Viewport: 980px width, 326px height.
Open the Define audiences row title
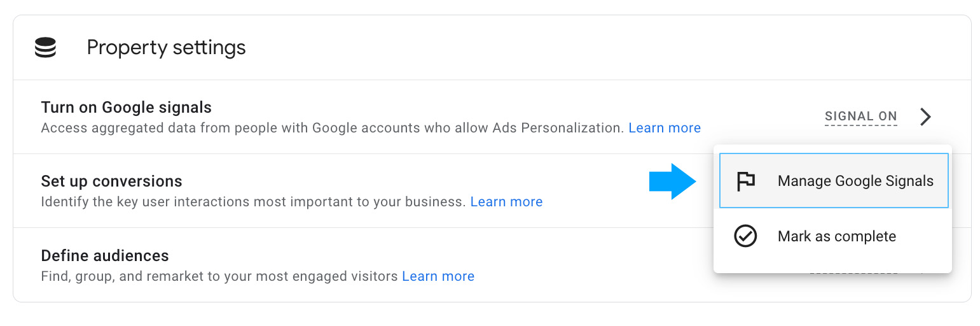click(105, 256)
